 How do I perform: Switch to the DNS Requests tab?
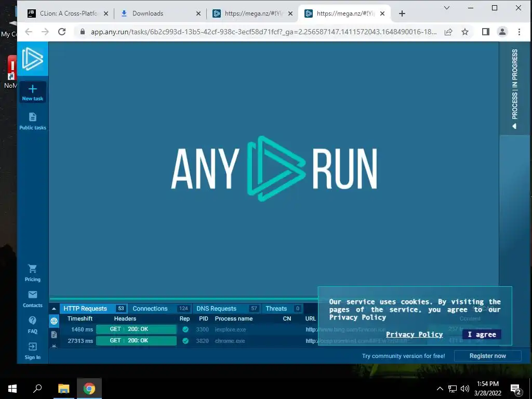tap(227, 309)
